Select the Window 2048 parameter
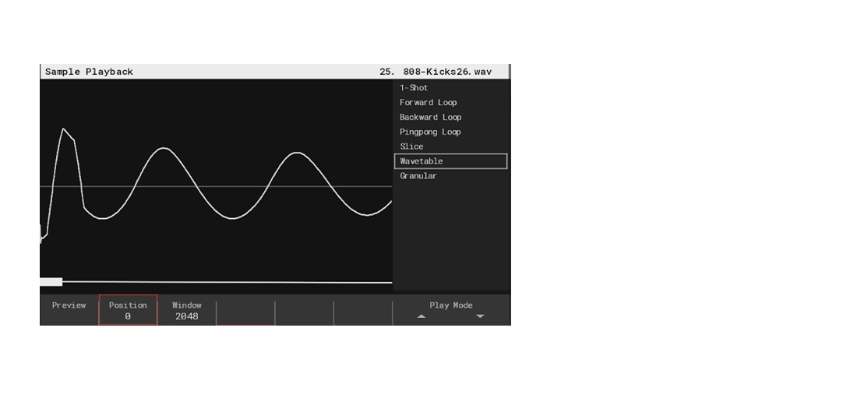 (x=186, y=310)
